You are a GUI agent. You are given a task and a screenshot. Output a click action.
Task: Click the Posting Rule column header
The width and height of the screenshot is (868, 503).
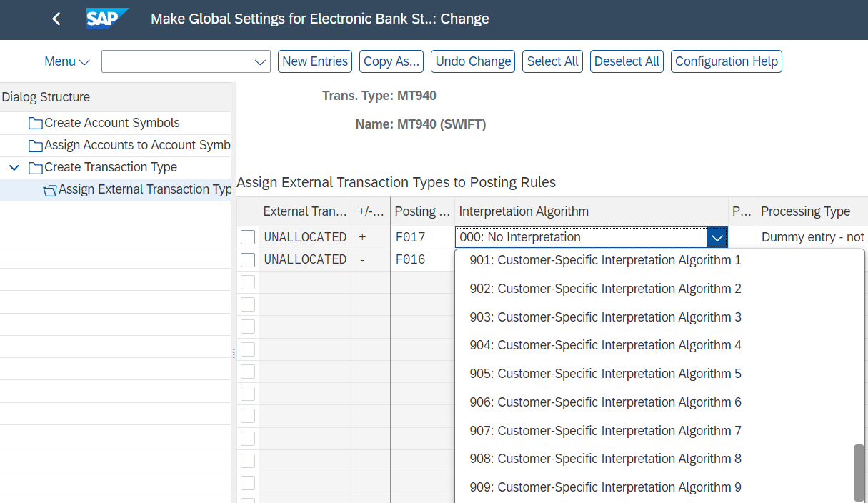422,211
